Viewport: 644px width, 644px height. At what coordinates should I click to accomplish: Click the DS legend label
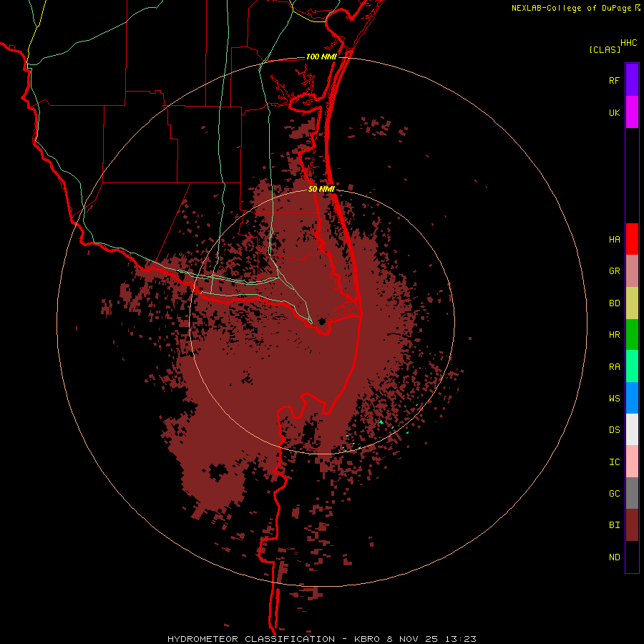(x=614, y=430)
